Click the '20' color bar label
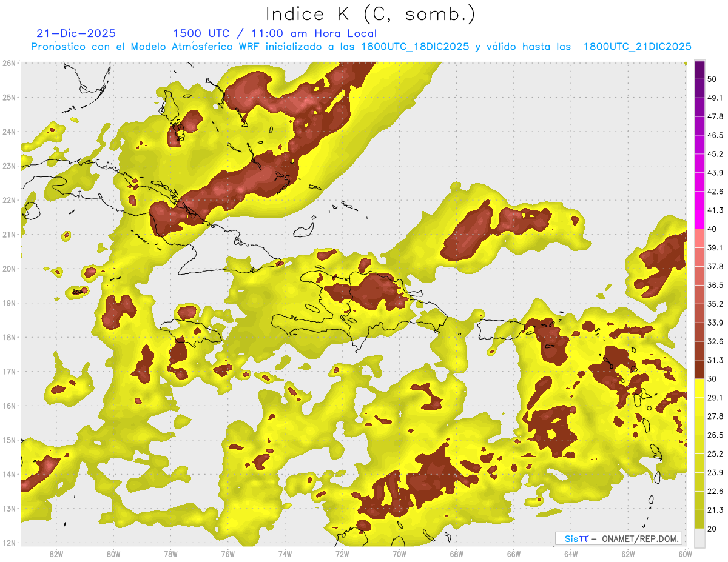The height and width of the screenshot is (562, 728). click(712, 529)
